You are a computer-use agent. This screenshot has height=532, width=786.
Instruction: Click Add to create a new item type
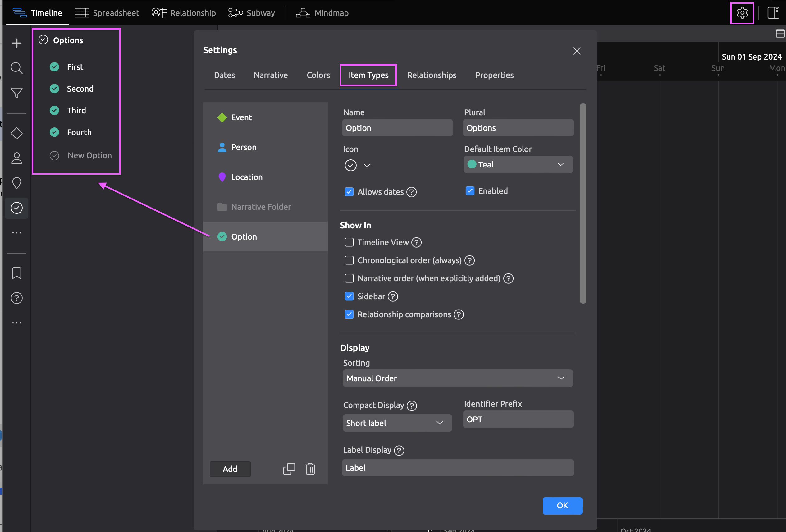pyautogui.click(x=230, y=469)
